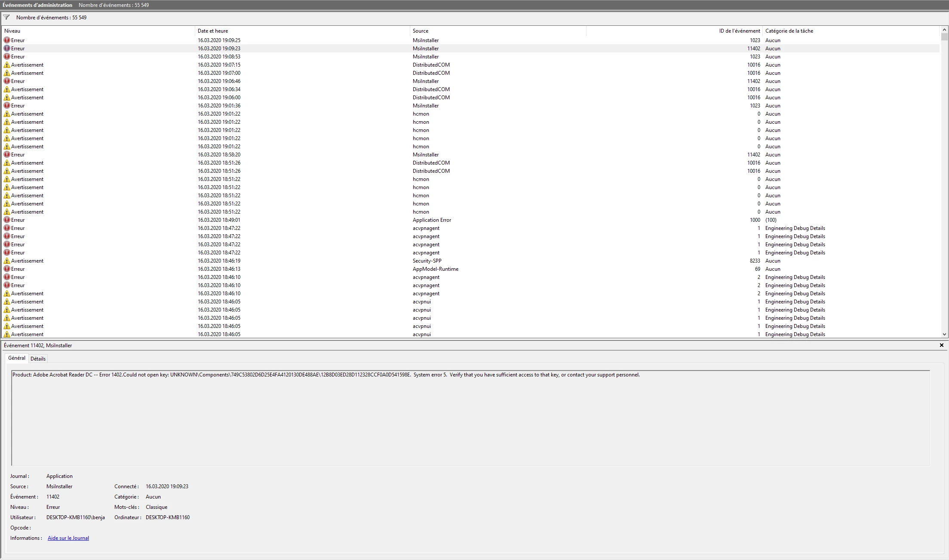Switch to the Détails tab
The height and width of the screenshot is (560, 949).
click(38, 359)
